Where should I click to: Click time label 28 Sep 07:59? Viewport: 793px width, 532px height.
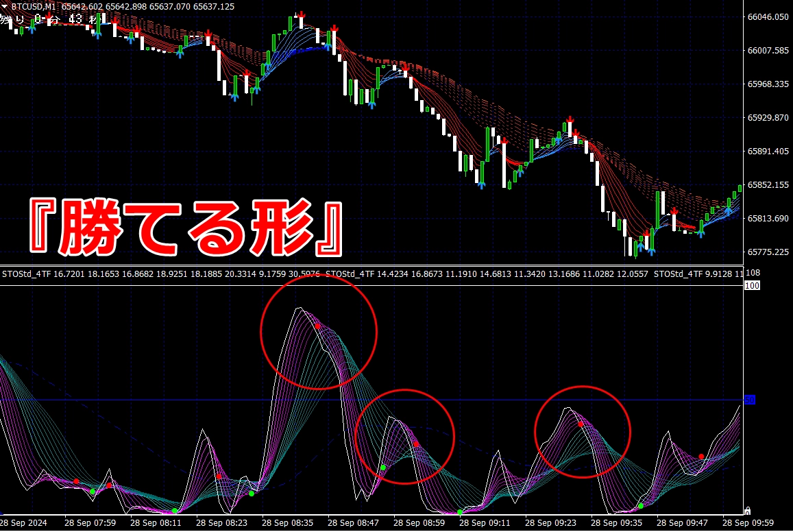[90, 523]
